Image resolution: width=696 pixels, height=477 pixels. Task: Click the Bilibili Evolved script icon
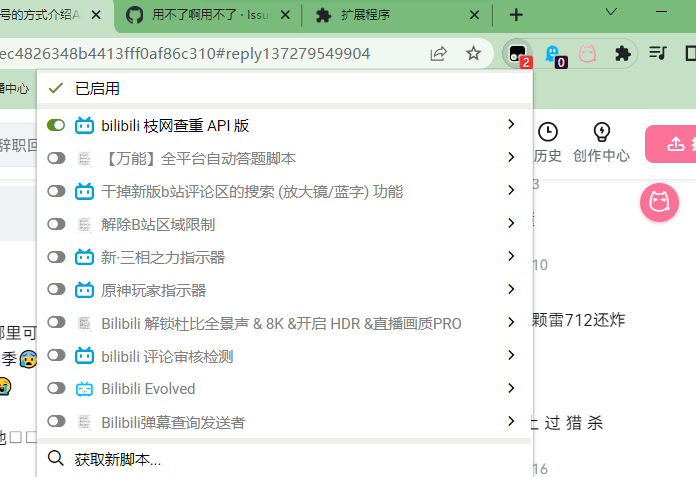coord(84,389)
